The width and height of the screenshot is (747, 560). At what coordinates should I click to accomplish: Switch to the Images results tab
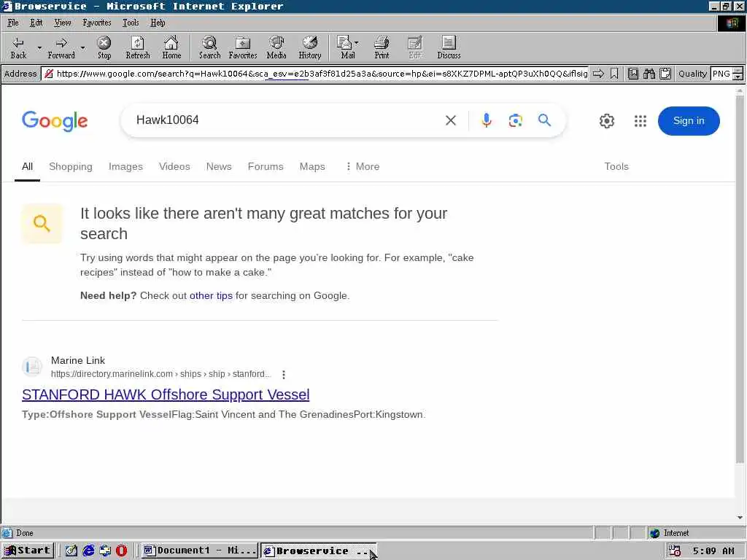pyautogui.click(x=125, y=167)
